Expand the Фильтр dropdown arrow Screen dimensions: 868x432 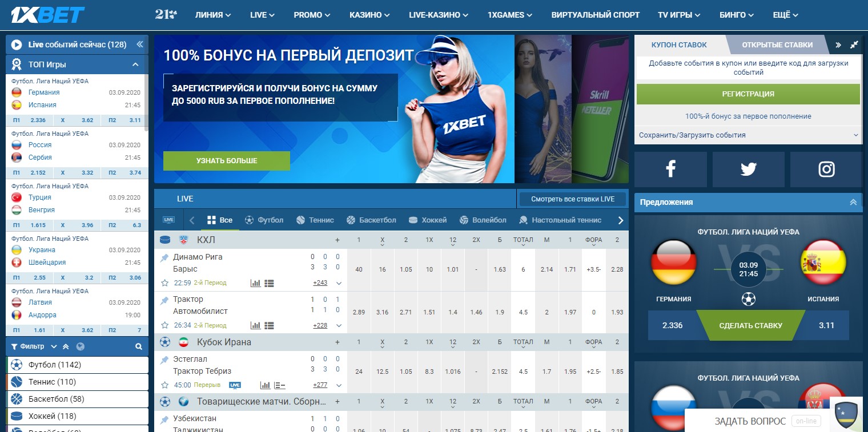point(54,346)
